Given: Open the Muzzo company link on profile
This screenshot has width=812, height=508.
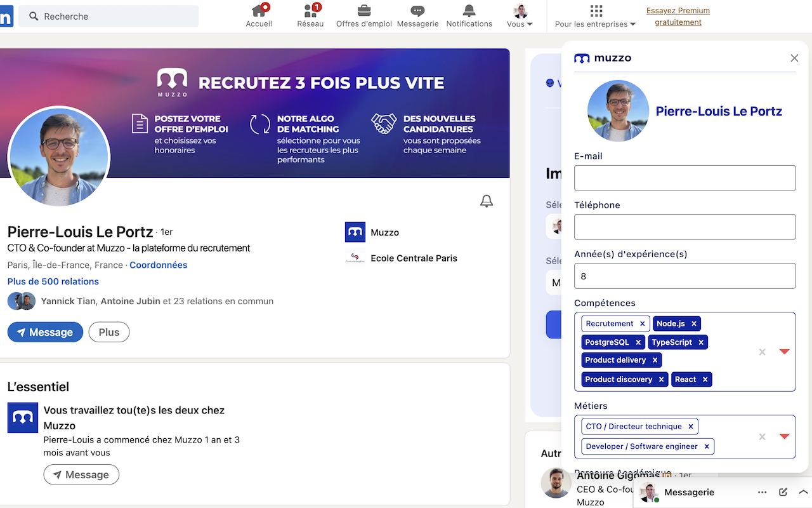Looking at the screenshot, I should 372,232.
